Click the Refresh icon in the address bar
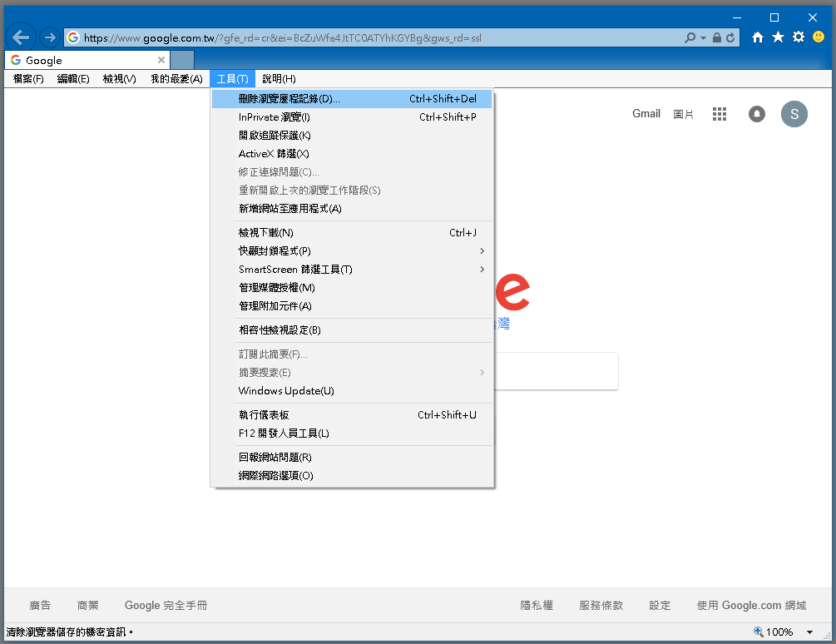 (x=730, y=37)
